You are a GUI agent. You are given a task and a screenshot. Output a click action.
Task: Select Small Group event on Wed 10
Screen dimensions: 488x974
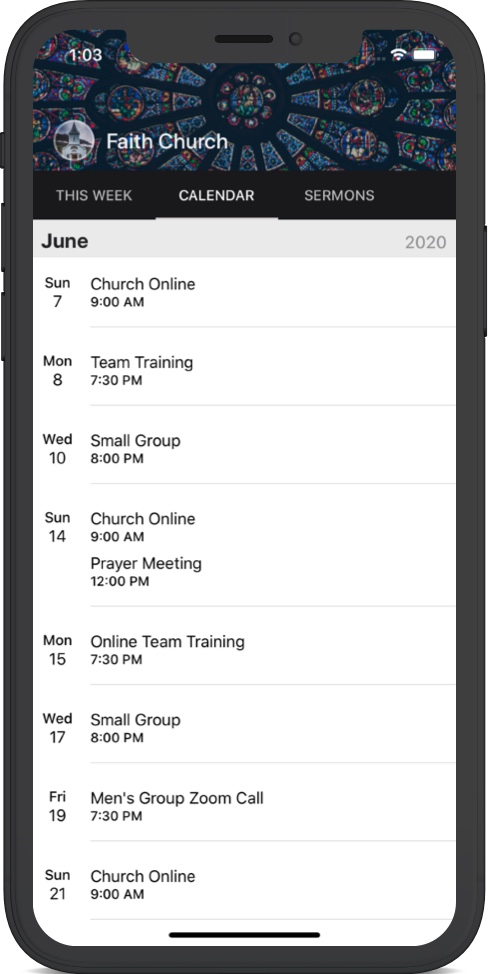[273, 448]
